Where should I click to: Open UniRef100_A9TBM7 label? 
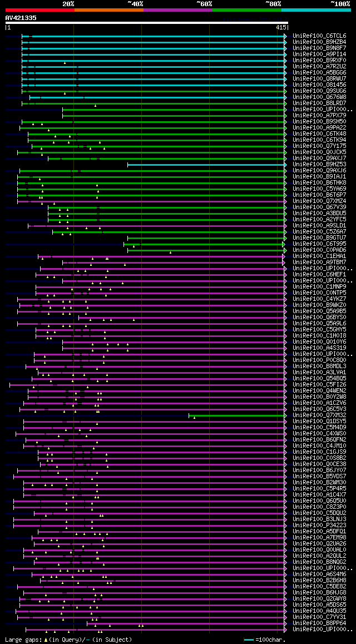tap(319, 262)
